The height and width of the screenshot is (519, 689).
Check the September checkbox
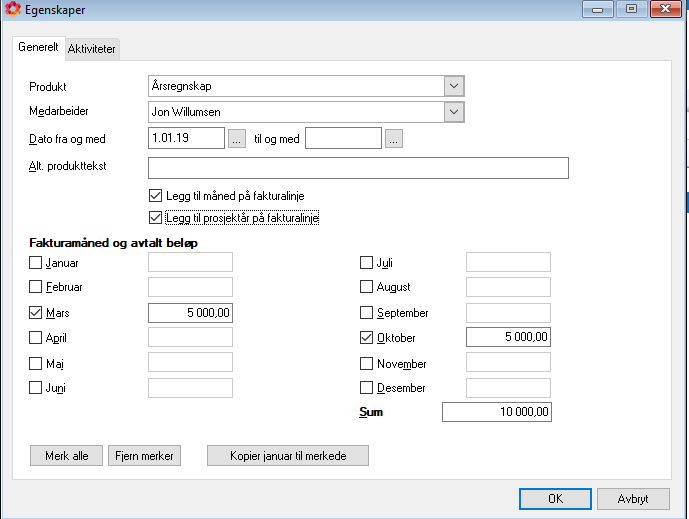point(366,312)
